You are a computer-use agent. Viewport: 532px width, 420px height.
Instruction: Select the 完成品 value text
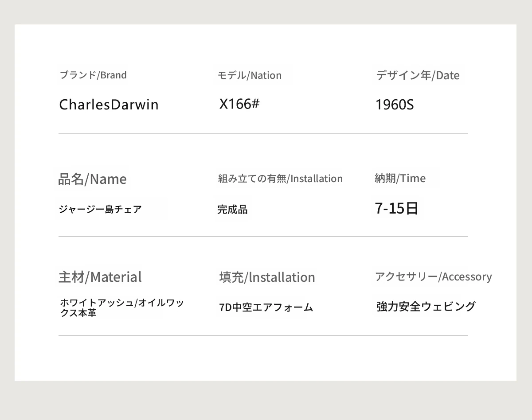point(232,209)
